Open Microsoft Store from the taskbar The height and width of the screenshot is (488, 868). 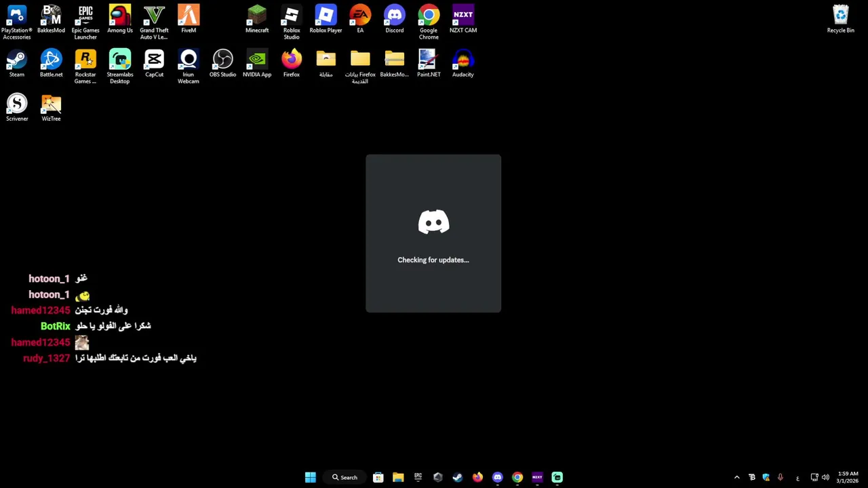point(378,477)
